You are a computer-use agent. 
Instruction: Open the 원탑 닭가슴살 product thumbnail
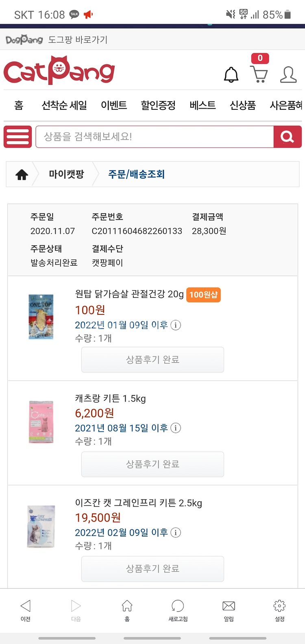tap(41, 317)
